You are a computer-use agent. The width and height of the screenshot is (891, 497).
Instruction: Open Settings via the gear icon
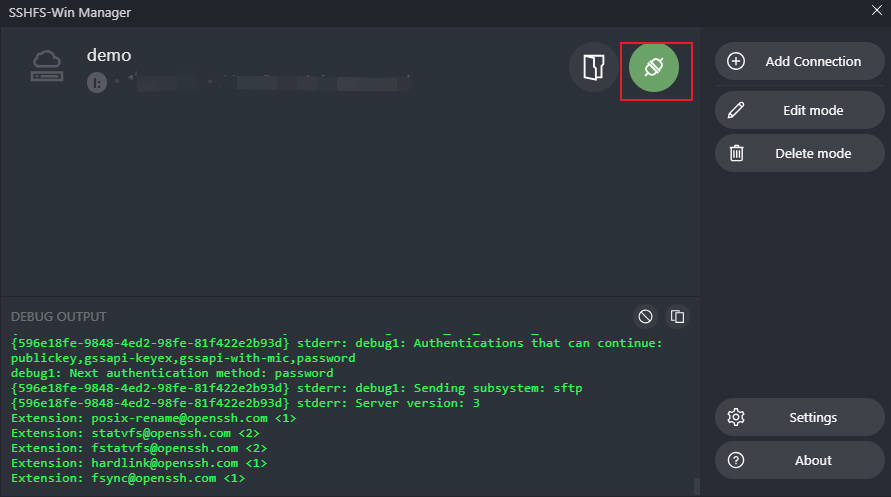[x=737, y=417]
